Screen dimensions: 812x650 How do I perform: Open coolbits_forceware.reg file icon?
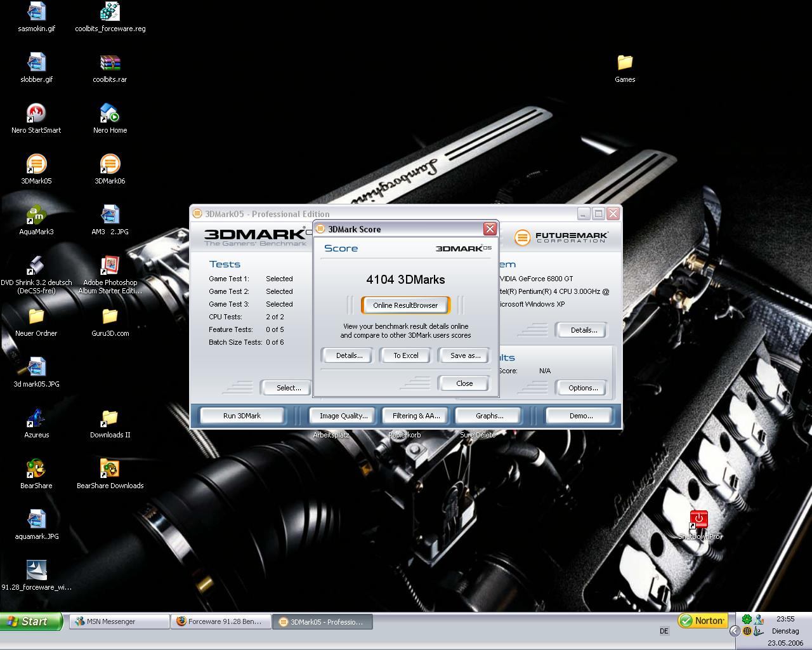click(110, 17)
